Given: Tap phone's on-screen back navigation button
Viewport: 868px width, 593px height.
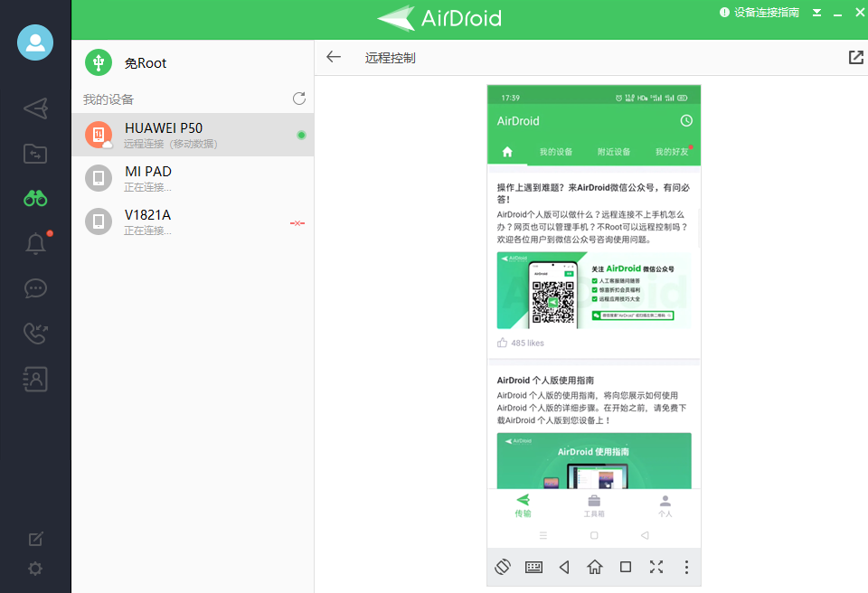Looking at the screenshot, I should (x=645, y=535).
